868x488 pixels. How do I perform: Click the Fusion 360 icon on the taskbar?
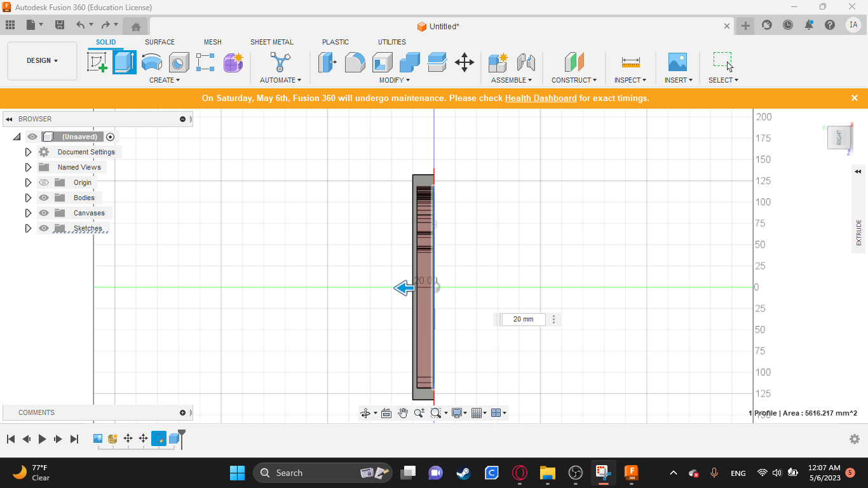(x=631, y=473)
